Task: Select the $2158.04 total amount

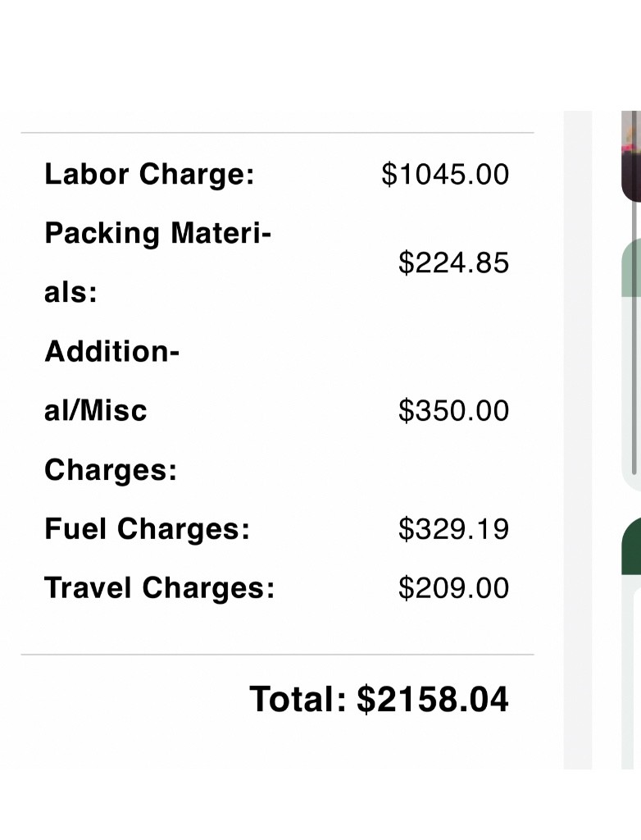Action: [x=433, y=699]
